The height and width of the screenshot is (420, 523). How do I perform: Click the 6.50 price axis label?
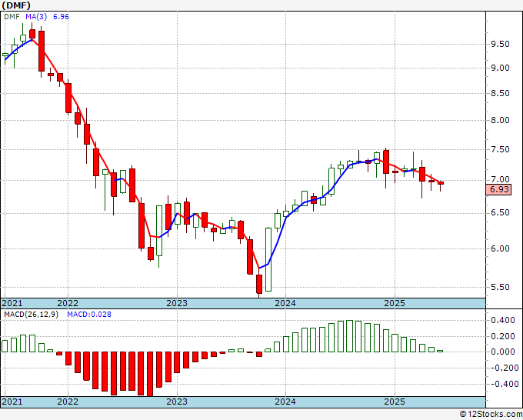coord(500,213)
